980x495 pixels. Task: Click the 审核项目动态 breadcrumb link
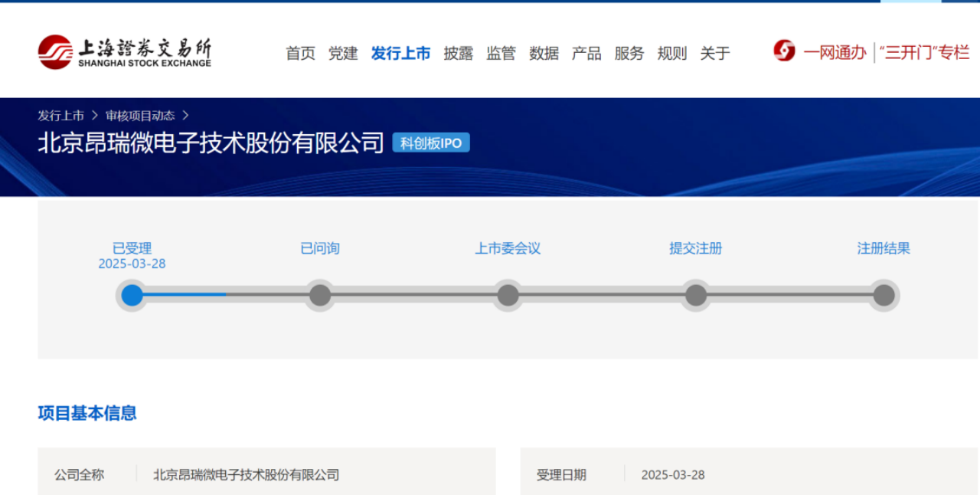pyautogui.click(x=140, y=116)
